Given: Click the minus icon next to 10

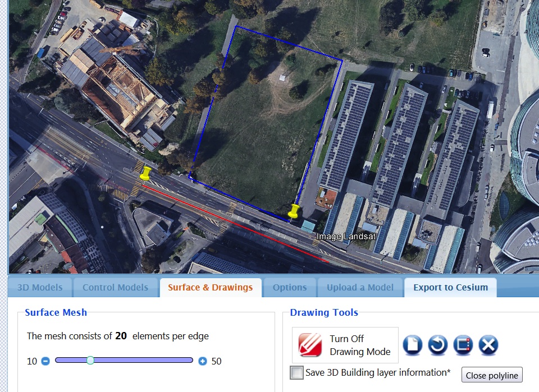Looking at the screenshot, I should click(45, 361).
